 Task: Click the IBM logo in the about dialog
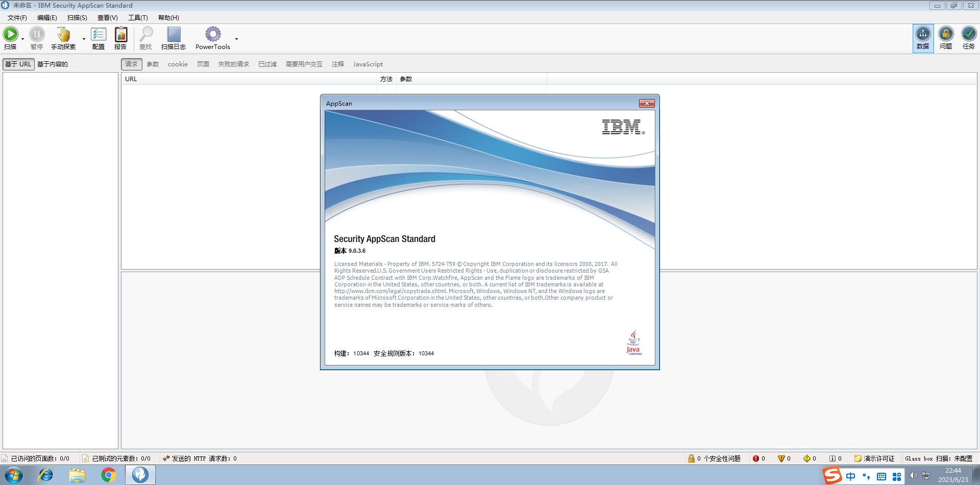click(x=623, y=127)
